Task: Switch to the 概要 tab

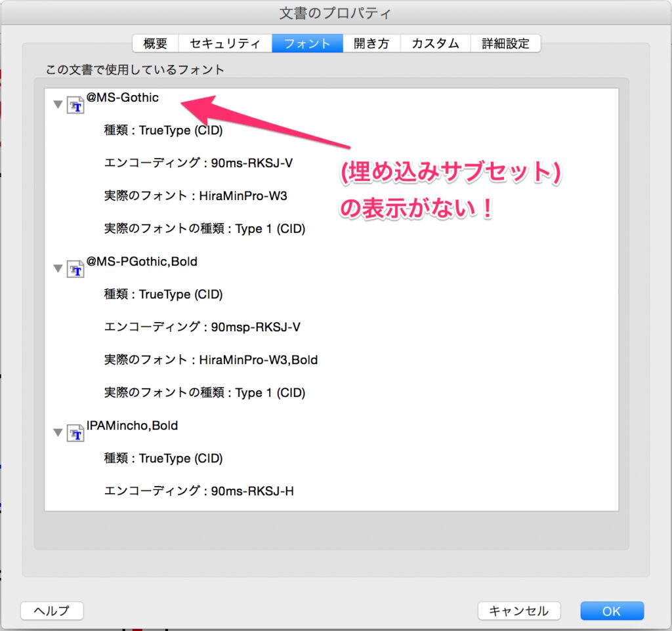Action: pos(155,43)
